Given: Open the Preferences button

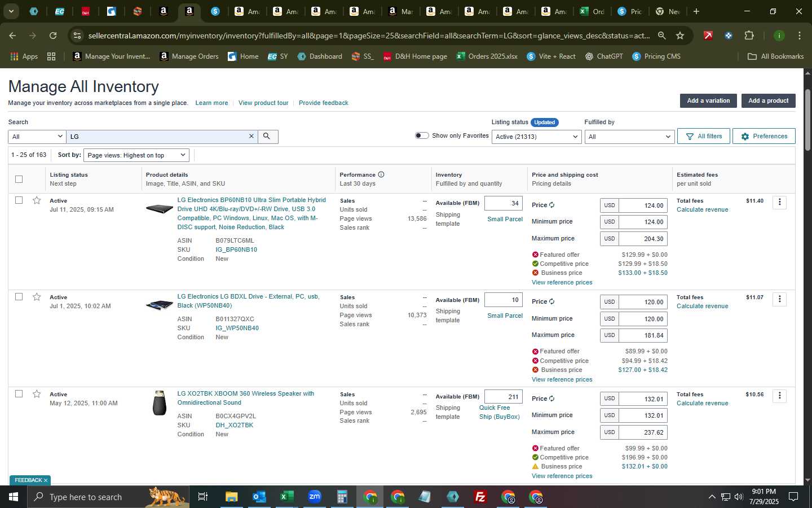Looking at the screenshot, I should click(x=764, y=136).
